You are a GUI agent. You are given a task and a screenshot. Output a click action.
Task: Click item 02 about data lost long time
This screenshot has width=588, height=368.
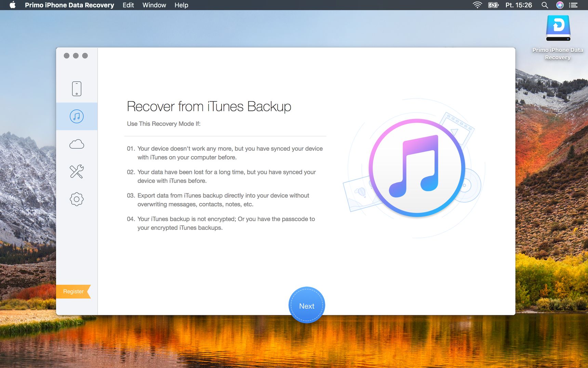(222, 176)
